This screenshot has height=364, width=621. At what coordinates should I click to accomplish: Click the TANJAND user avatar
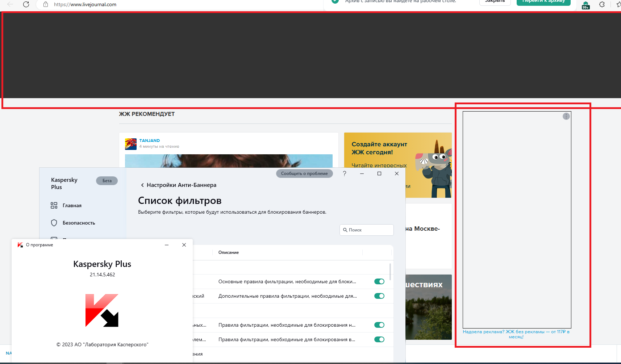pyautogui.click(x=131, y=144)
